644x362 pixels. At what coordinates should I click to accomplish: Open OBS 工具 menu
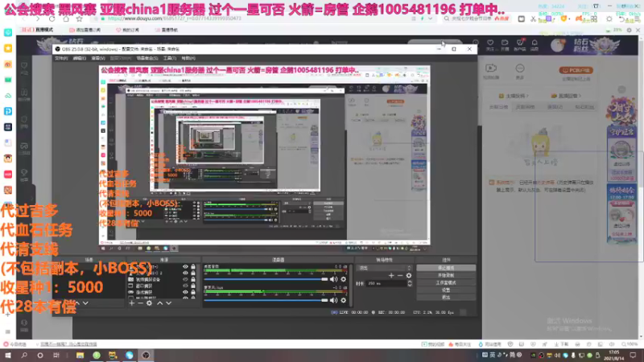tap(170, 58)
